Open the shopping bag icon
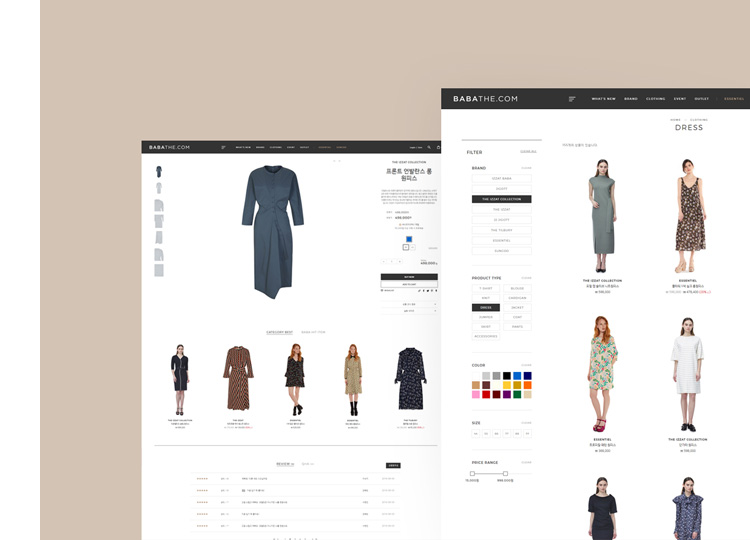 (437, 147)
